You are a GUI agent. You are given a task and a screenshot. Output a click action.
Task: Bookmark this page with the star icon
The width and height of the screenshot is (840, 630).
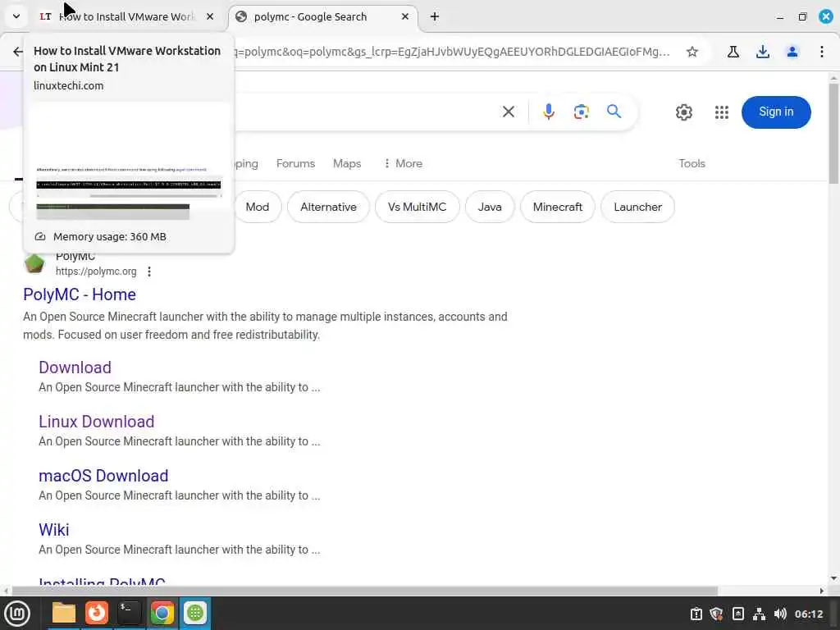pyautogui.click(x=692, y=52)
